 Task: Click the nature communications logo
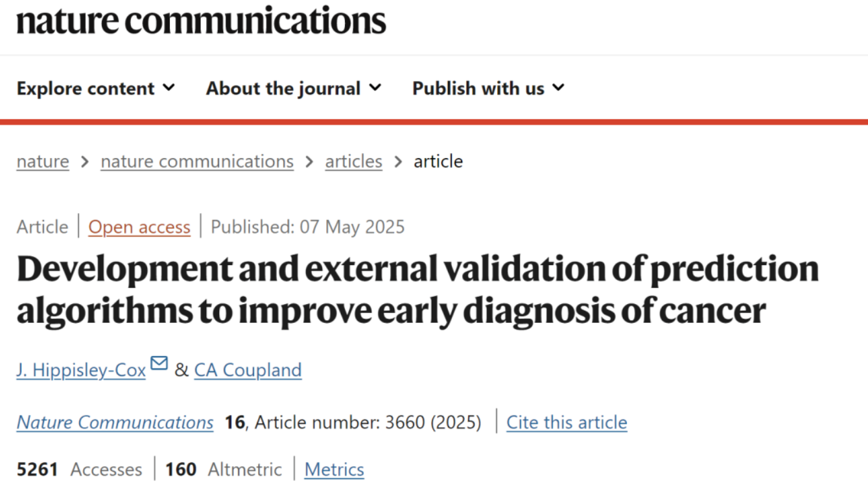(x=201, y=21)
